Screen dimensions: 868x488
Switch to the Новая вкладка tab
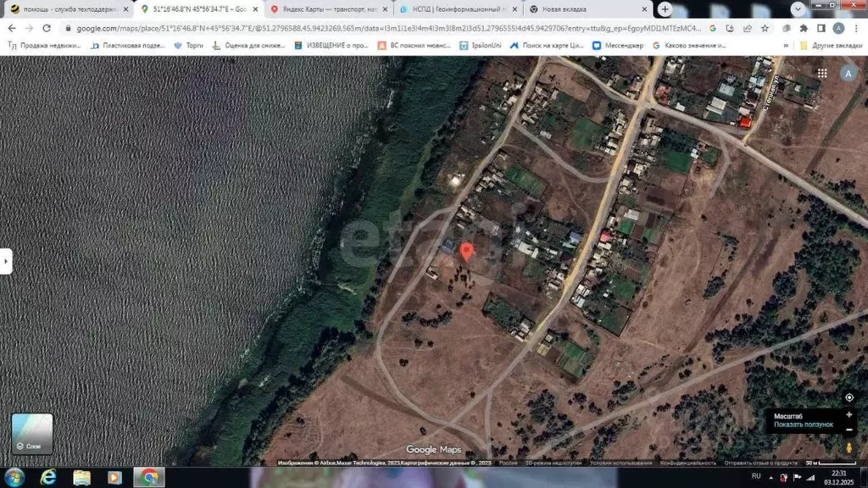coord(585,8)
